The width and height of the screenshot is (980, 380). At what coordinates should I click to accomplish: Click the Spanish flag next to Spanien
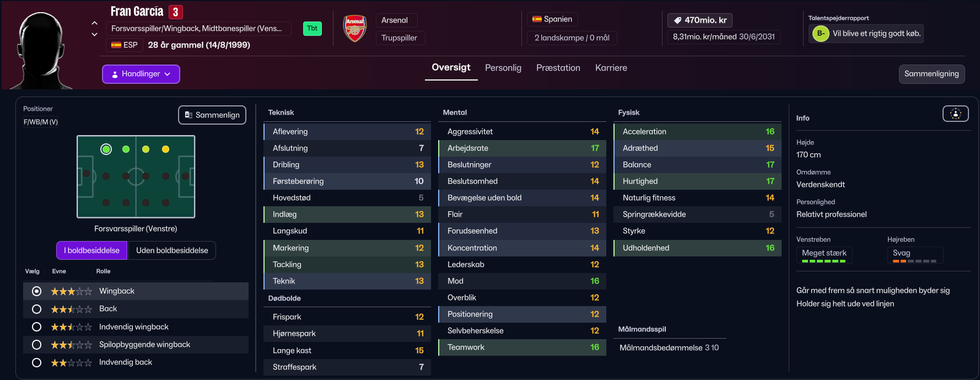pyautogui.click(x=536, y=19)
